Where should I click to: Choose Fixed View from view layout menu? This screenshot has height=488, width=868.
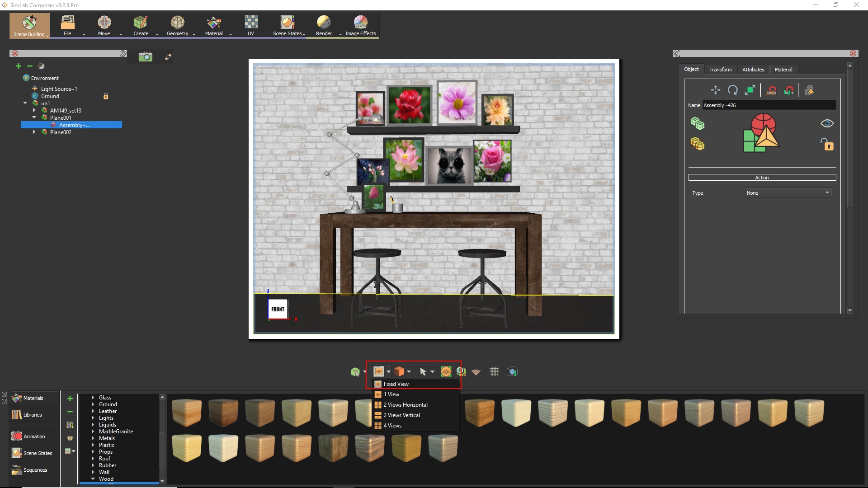click(415, 384)
